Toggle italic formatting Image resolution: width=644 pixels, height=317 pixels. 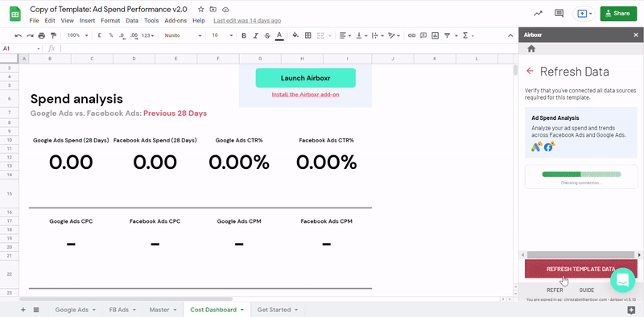[255, 35]
